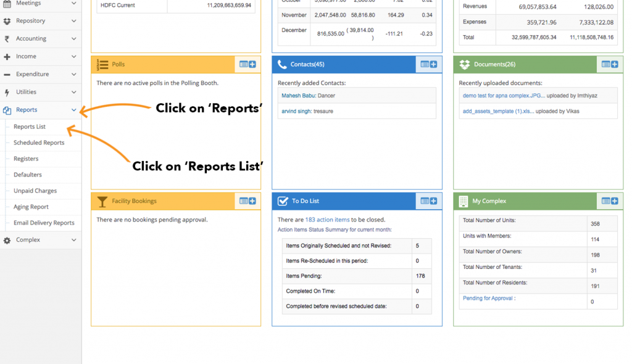Click the plus icon in My Complex header
632x364 pixels.
coord(614,201)
